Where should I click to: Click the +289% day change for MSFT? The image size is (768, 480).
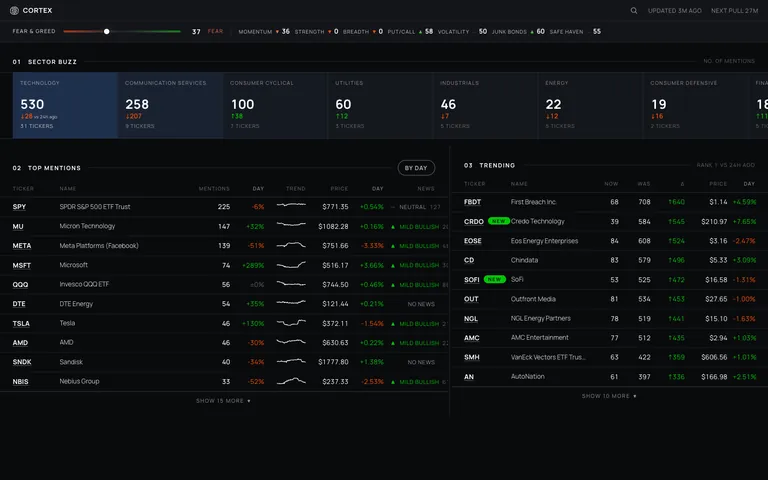click(253, 265)
